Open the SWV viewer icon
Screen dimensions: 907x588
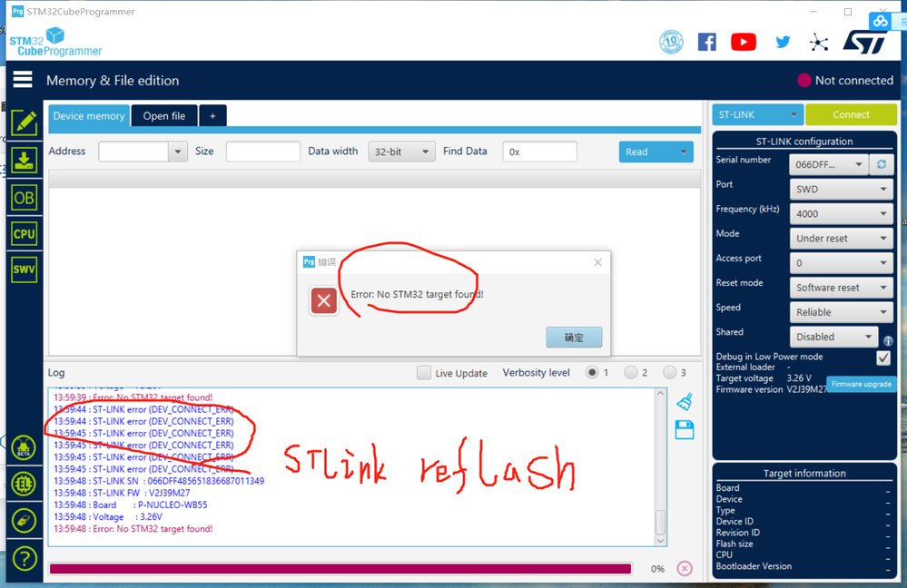[24, 269]
